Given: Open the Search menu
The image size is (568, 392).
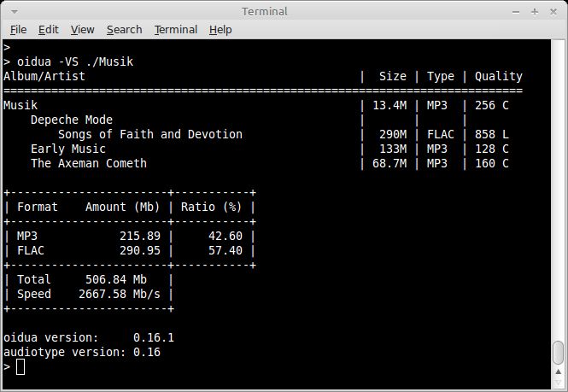Looking at the screenshot, I should pyautogui.click(x=124, y=29).
